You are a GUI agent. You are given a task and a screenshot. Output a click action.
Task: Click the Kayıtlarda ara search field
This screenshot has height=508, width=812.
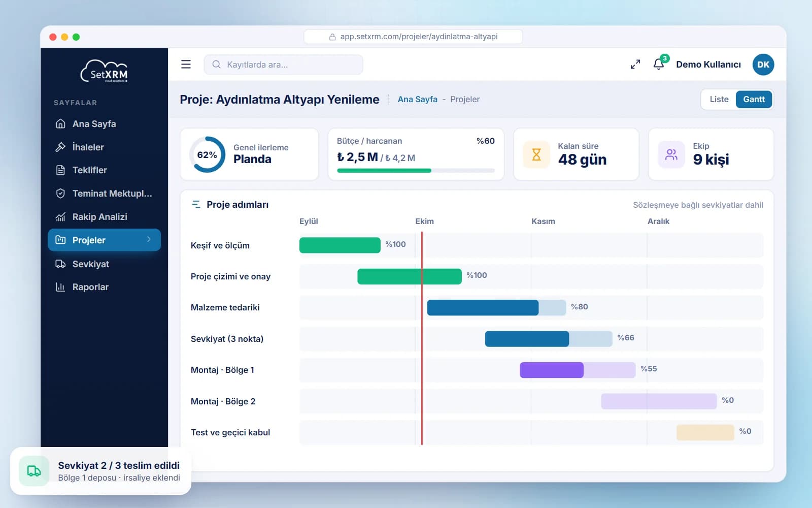point(283,65)
